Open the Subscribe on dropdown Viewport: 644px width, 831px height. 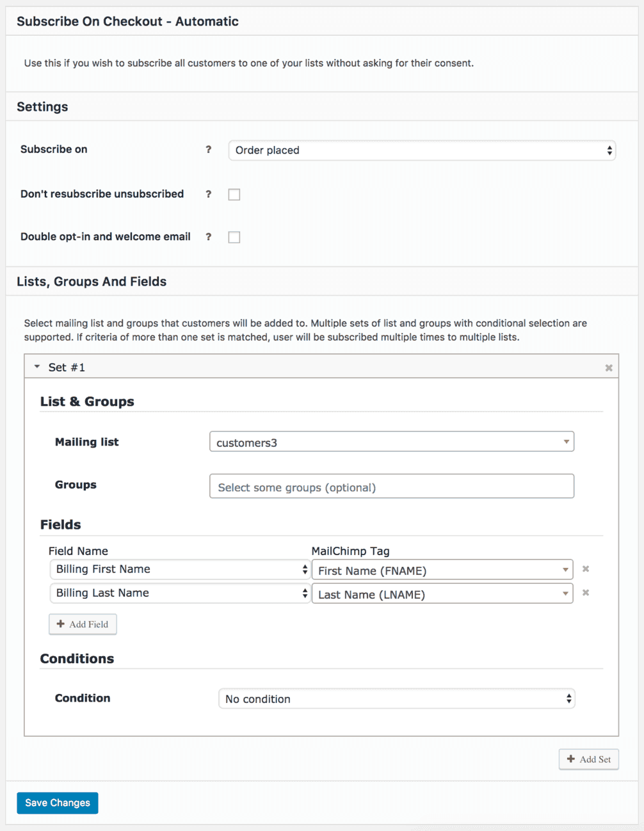(422, 150)
